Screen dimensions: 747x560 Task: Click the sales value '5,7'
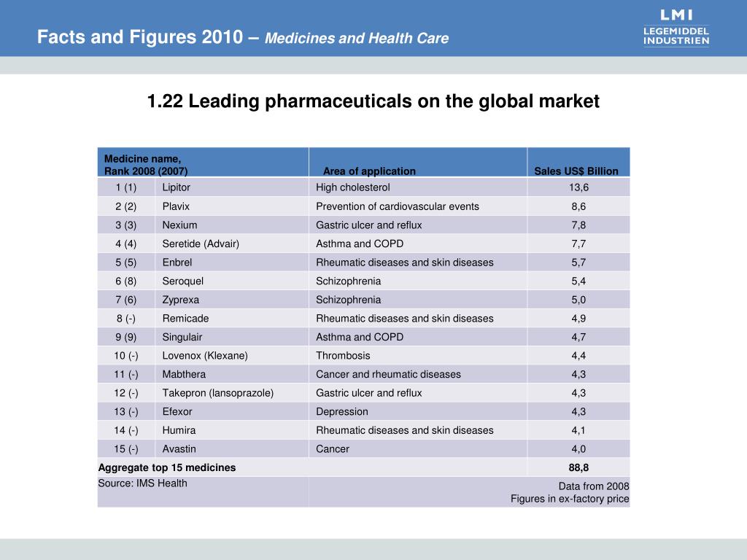[x=578, y=262]
